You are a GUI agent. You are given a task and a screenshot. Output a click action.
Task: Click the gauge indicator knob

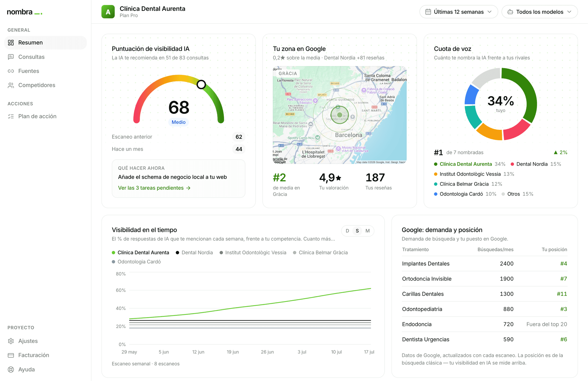(x=201, y=85)
